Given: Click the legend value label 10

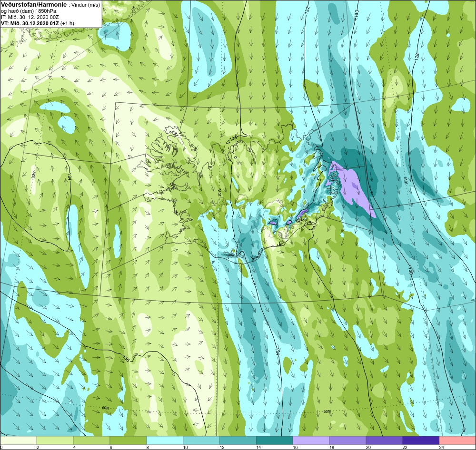Looking at the screenshot, I should 186,447.
